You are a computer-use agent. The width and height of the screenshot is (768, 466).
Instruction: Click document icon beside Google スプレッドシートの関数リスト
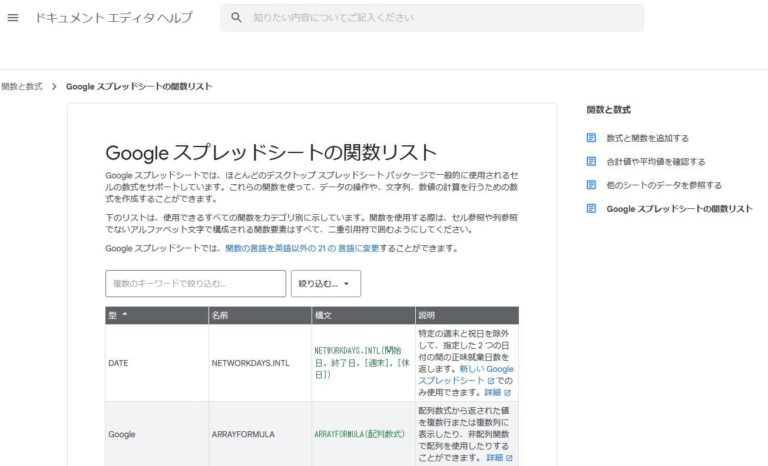(x=592, y=209)
